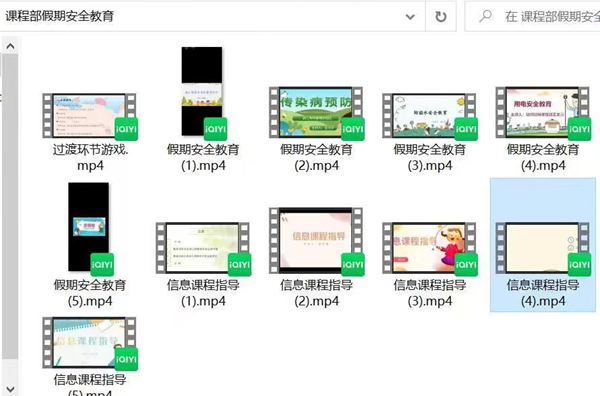Select the 假期安全教育 (4).mp4 video icon
The height and width of the screenshot is (396, 600).
pos(543,113)
